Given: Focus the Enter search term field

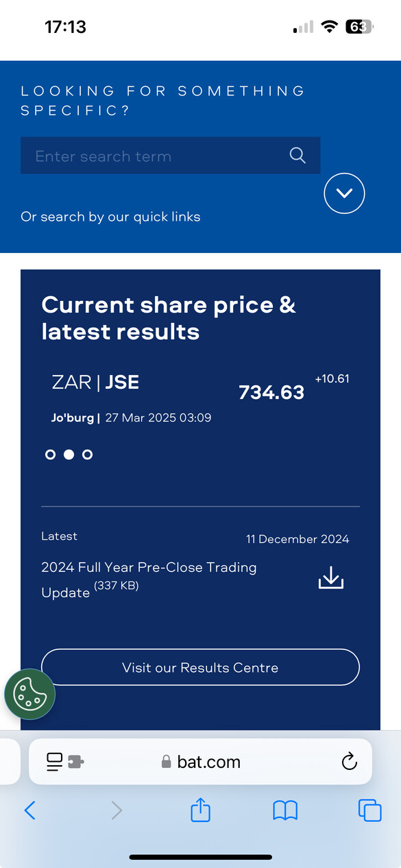Looking at the screenshot, I should point(170,155).
